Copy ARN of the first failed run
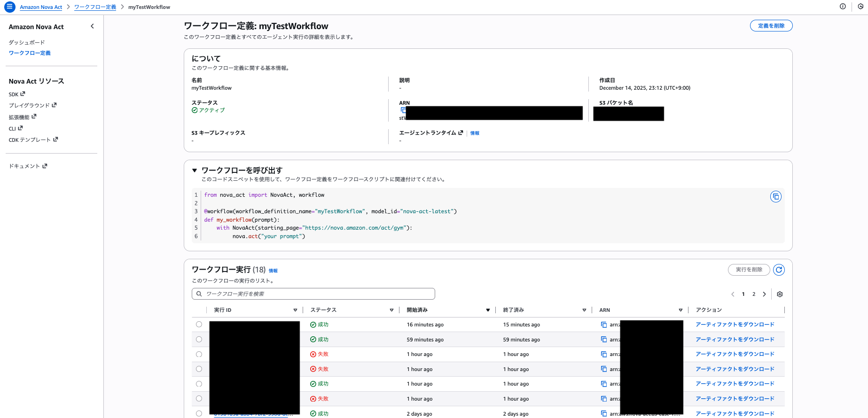 coord(604,354)
